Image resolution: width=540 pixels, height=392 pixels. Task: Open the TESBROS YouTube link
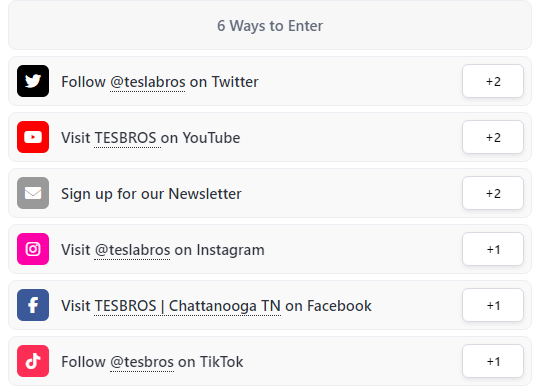[x=125, y=138]
